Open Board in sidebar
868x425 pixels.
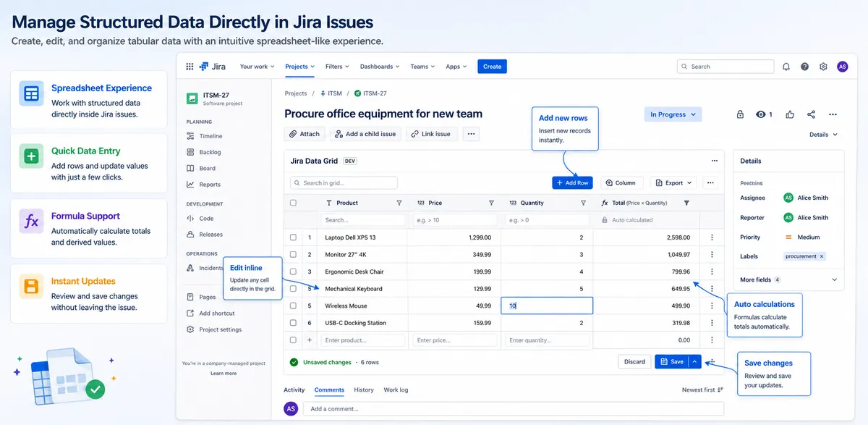click(x=208, y=169)
